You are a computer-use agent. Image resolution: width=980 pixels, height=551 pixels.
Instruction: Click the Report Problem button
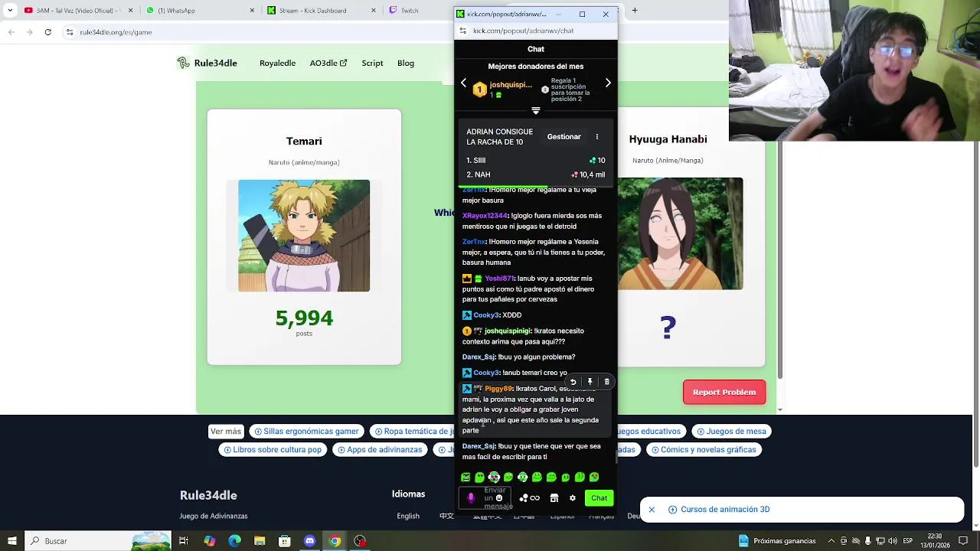pyautogui.click(x=724, y=392)
